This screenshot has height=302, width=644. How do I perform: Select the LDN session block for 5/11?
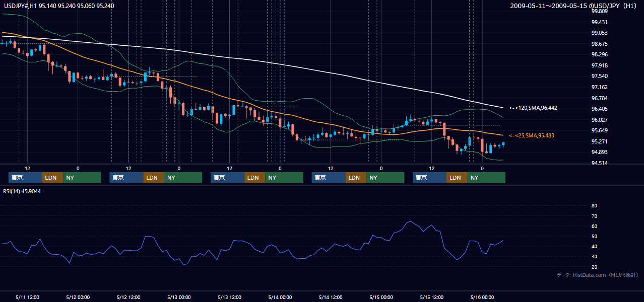point(53,178)
